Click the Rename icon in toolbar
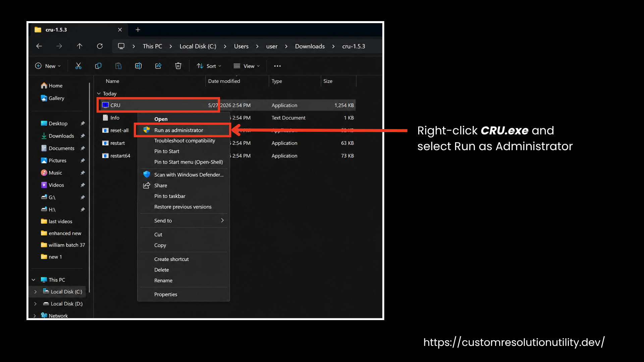Viewport: 644px width, 362px height. point(138,66)
